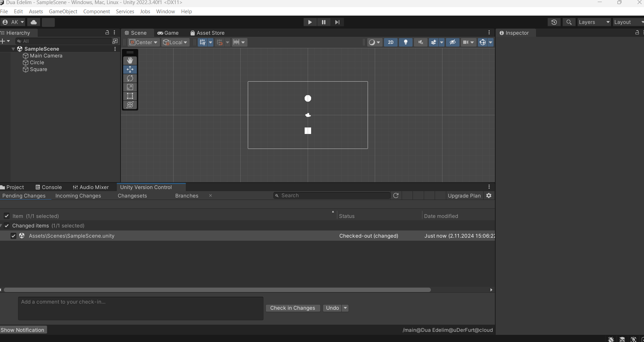
Task: Toggle scene effects (skybox/fx) button
Action: click(433, 42)
